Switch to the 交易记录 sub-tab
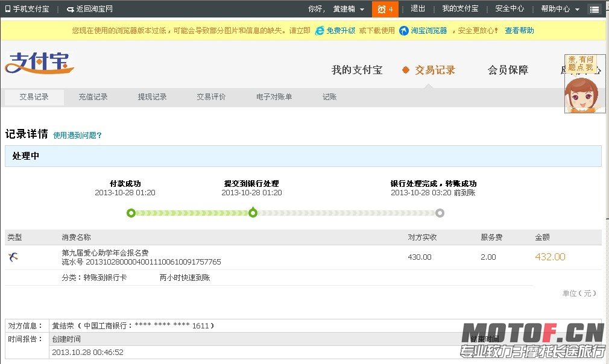609x364 pixels. click(34, 97)
